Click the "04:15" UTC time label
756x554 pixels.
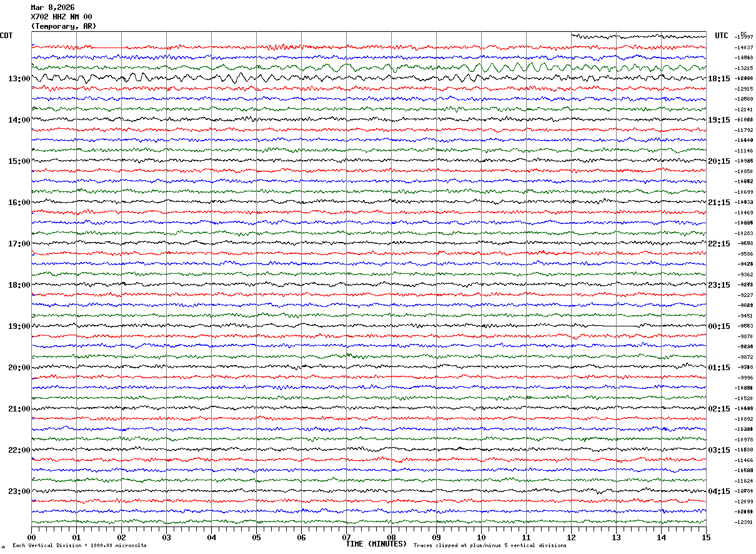pyautogui.click(x=719, y=491)
